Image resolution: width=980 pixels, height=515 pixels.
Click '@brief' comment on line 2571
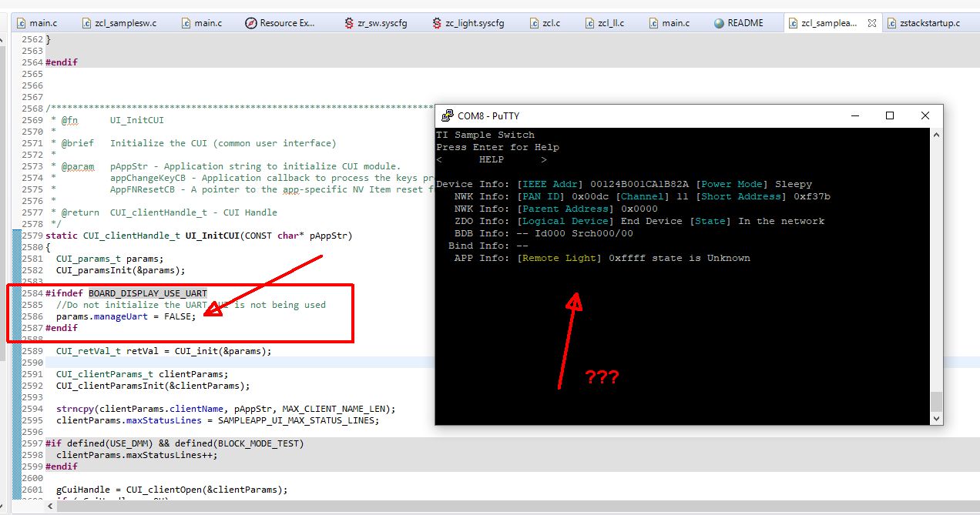pos(78,143)
